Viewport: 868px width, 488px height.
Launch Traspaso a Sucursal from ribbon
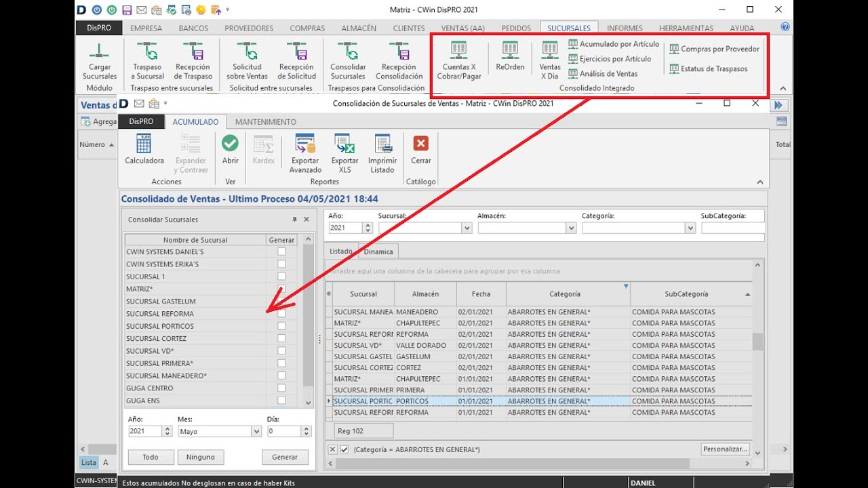(x=147, y=60)
